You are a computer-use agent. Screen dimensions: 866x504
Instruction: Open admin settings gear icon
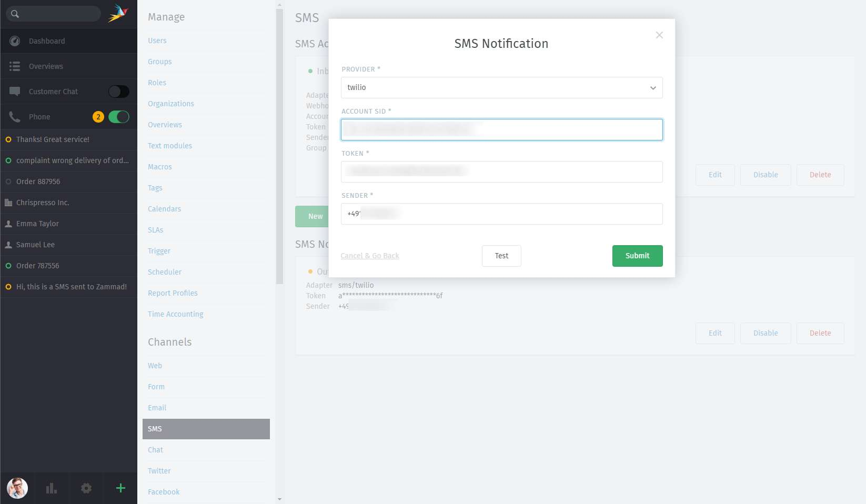(x=86, y=488)
